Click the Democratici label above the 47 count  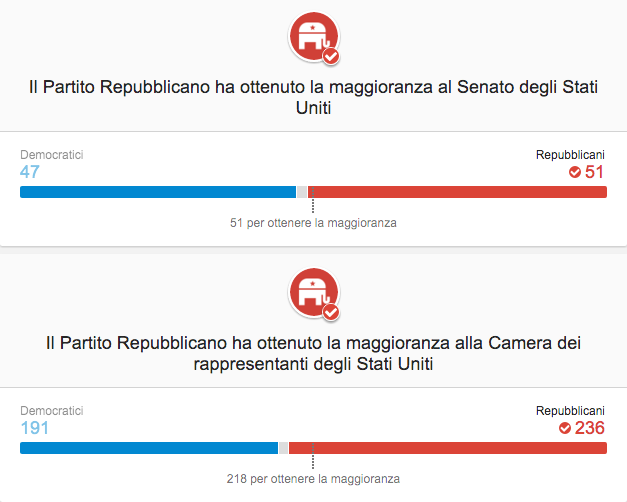point(51,155)
